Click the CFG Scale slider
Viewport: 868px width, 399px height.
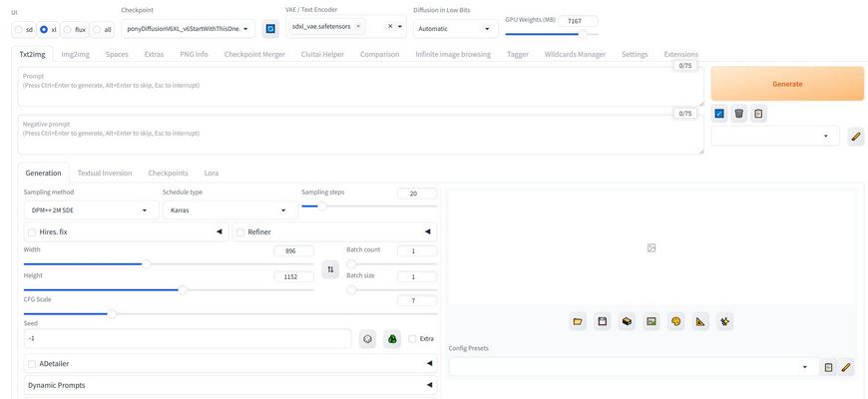click(x=230, y=314)
